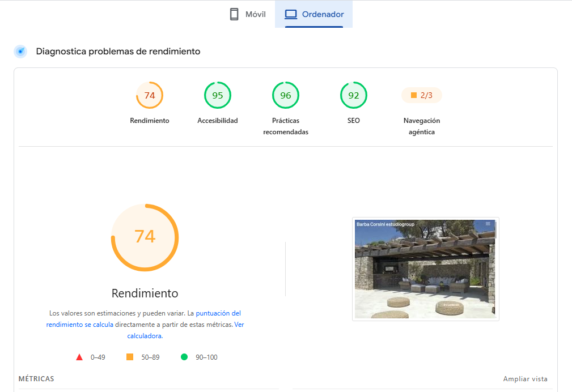
Task: Click the mobile phone icon
Action: (x=234, y=14)
